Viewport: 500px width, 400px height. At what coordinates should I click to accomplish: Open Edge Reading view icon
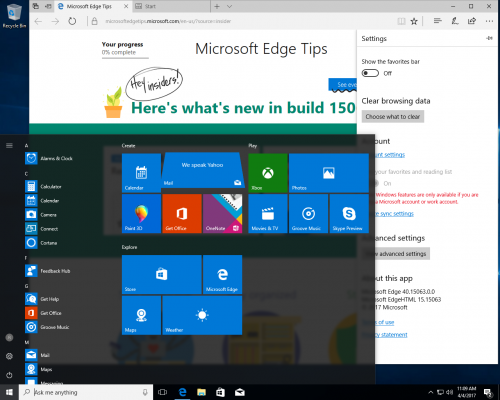401,21
